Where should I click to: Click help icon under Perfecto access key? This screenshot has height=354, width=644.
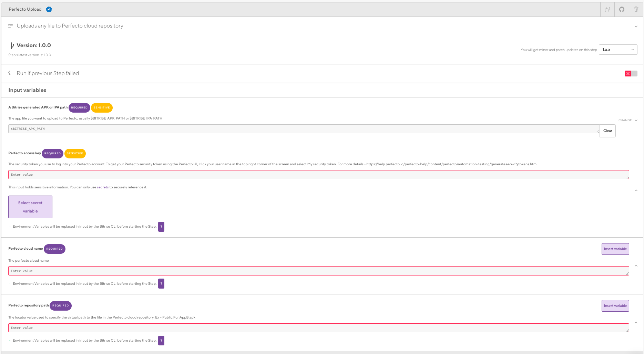pos(161,227)
